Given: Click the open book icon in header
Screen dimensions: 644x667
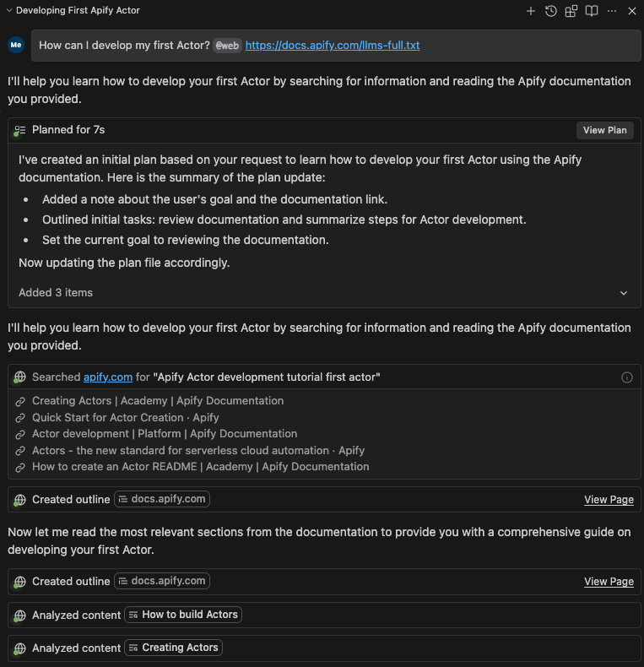Looking at the screenshot, I should click(592, 11).
